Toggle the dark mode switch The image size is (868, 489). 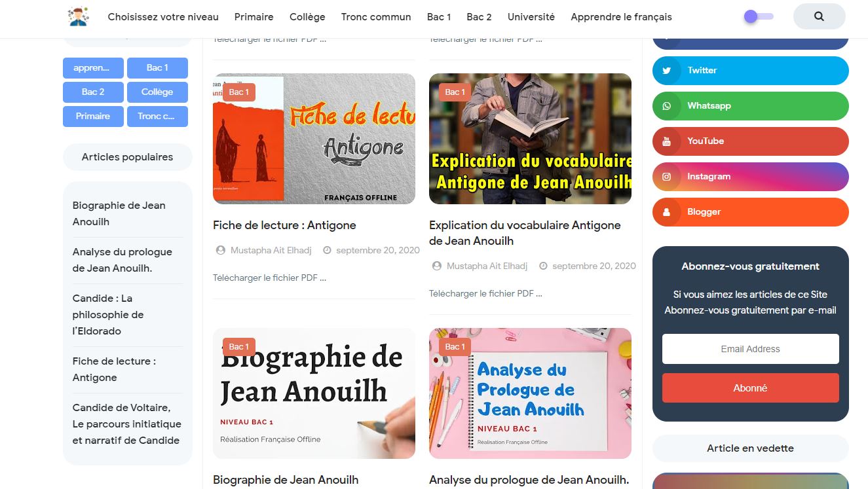759,16
